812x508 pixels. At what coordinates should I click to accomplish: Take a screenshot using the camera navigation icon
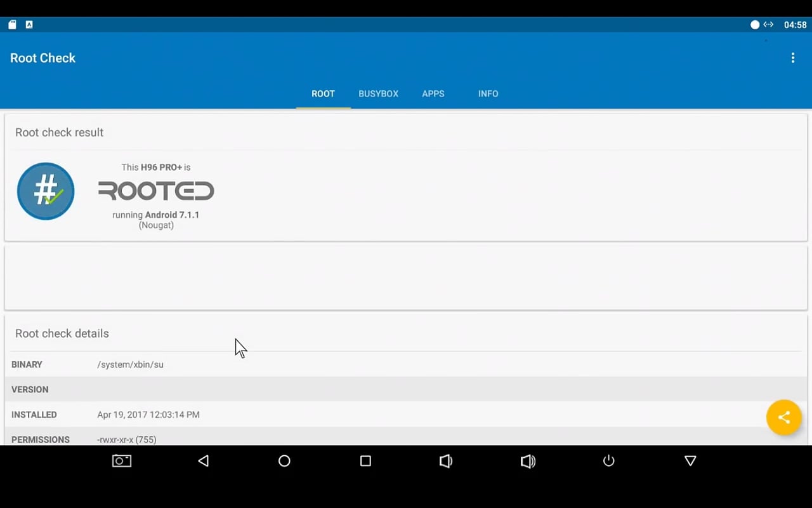tap(122, 461)
